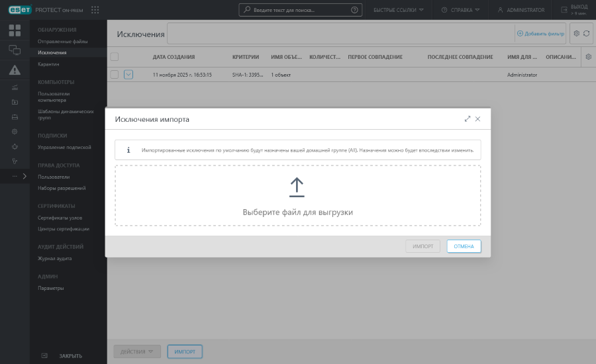Image resolution: width=596 pixels, height=364 pixels.
Task: Open Параметры menu item
Action: [x=50, y=288]
